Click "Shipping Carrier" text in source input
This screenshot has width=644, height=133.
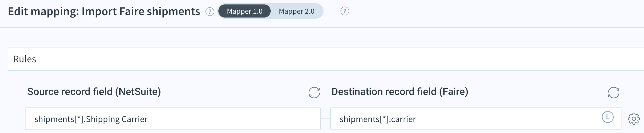click(117, 119)
